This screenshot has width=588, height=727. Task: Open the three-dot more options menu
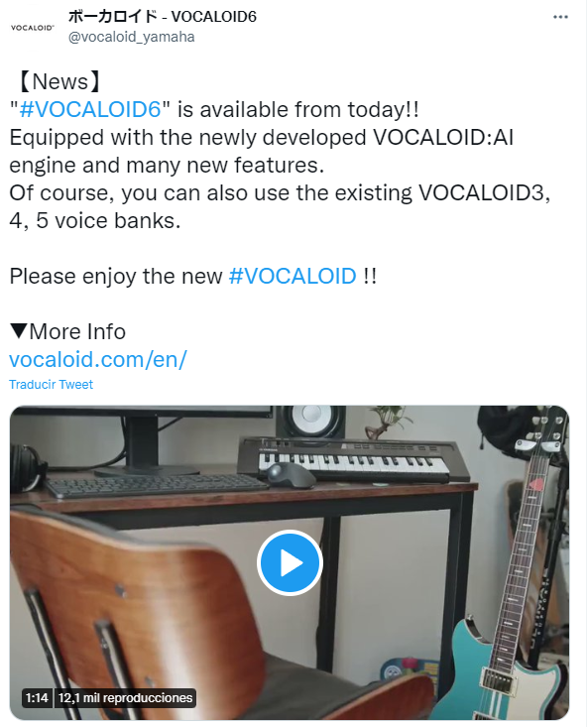click(560, 17)
